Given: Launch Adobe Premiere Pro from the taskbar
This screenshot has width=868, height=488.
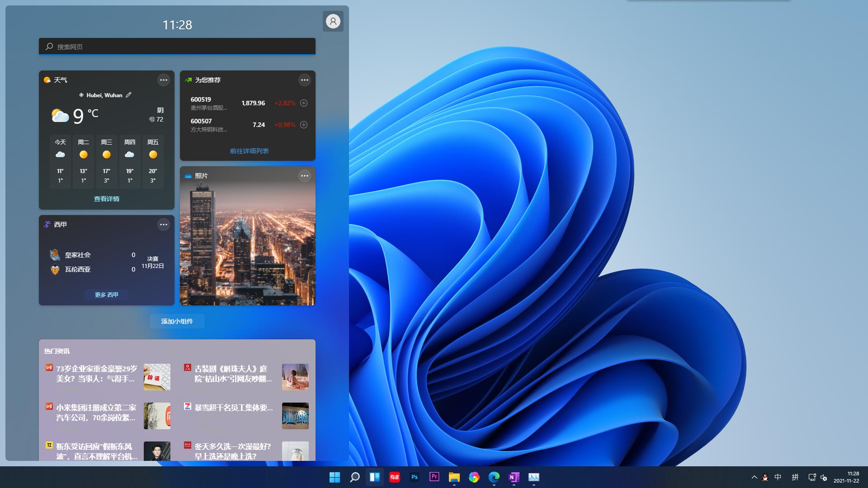Looking at the screenshot, I should tap(434, 477).
